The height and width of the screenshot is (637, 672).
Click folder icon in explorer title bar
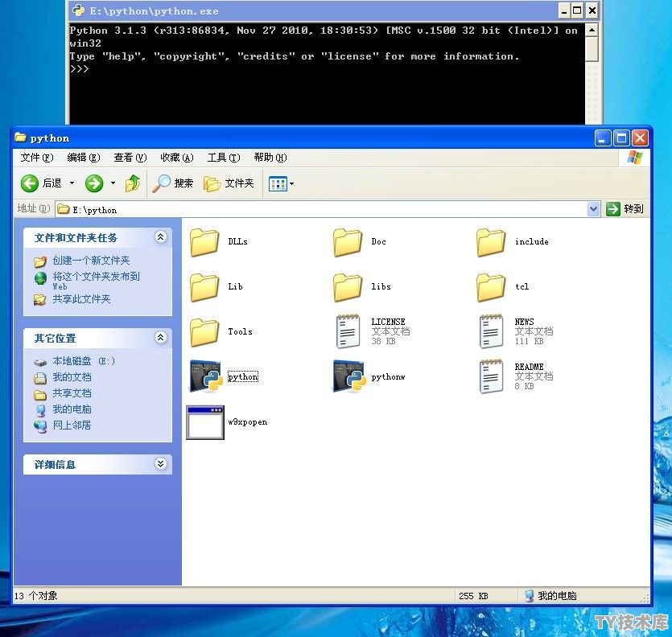tap(20, 138)
